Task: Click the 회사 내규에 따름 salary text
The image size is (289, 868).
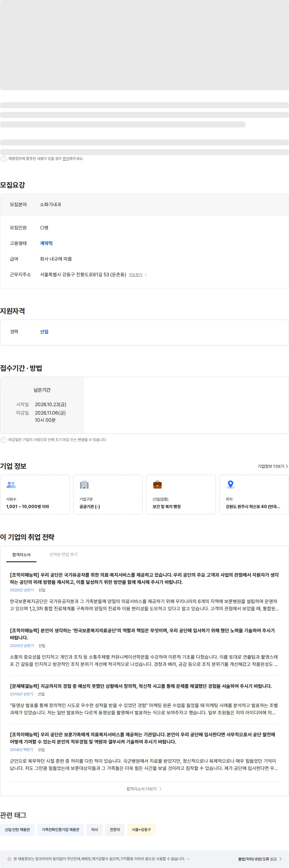Action: (56, 259)
